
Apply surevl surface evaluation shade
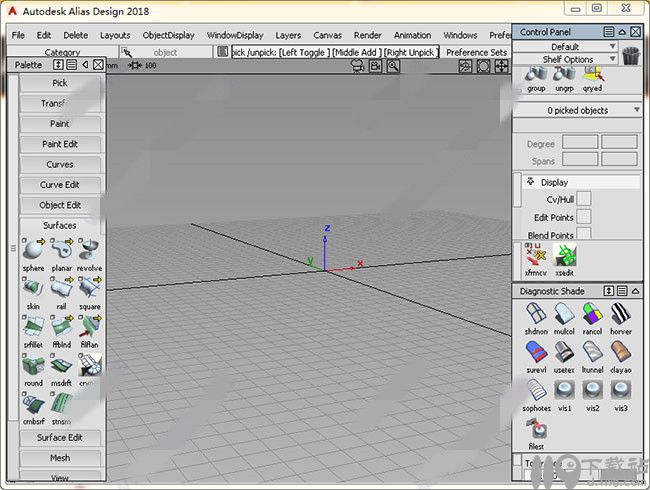(x=536, y=352)
